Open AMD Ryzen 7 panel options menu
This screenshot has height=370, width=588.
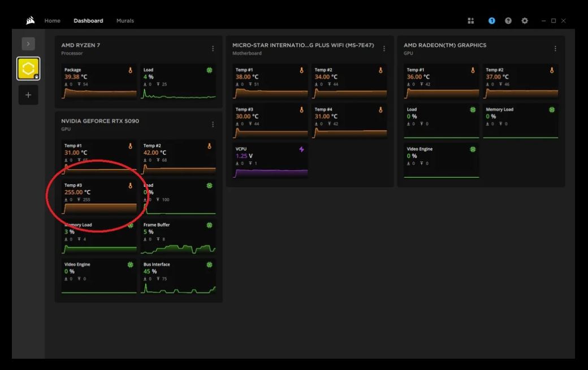[x=213, y=49]
